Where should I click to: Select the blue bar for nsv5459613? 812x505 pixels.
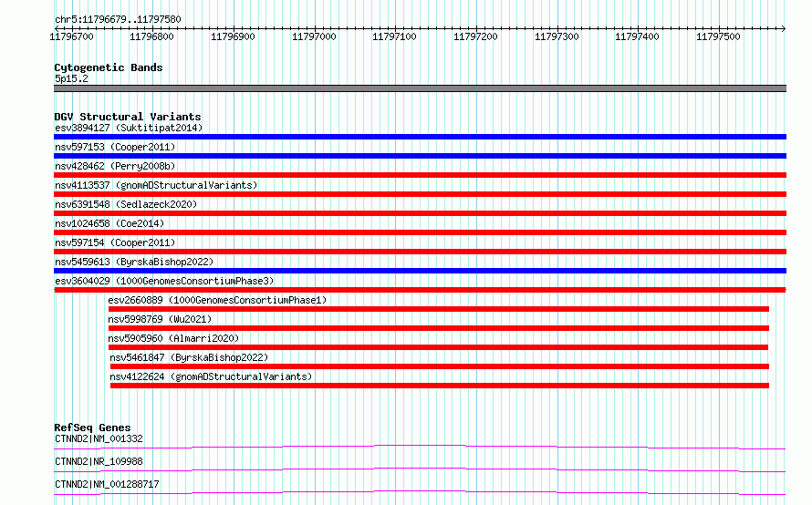click(x=420, y=271)
